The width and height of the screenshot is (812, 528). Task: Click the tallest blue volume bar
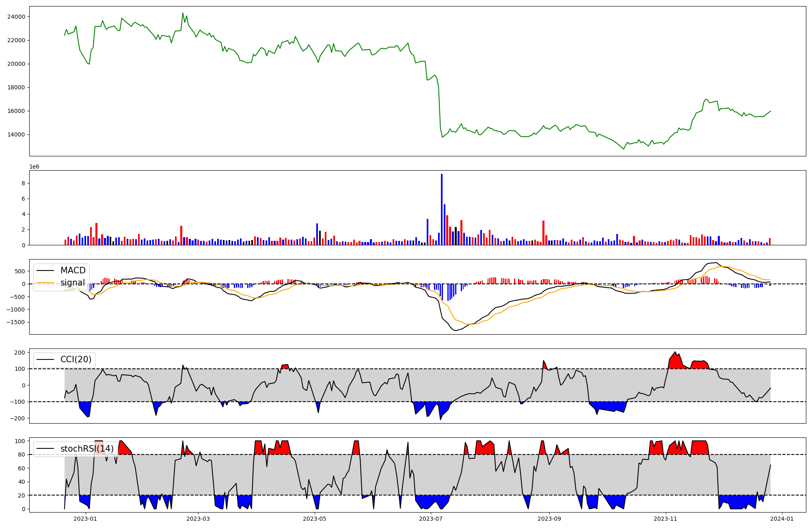442,209
